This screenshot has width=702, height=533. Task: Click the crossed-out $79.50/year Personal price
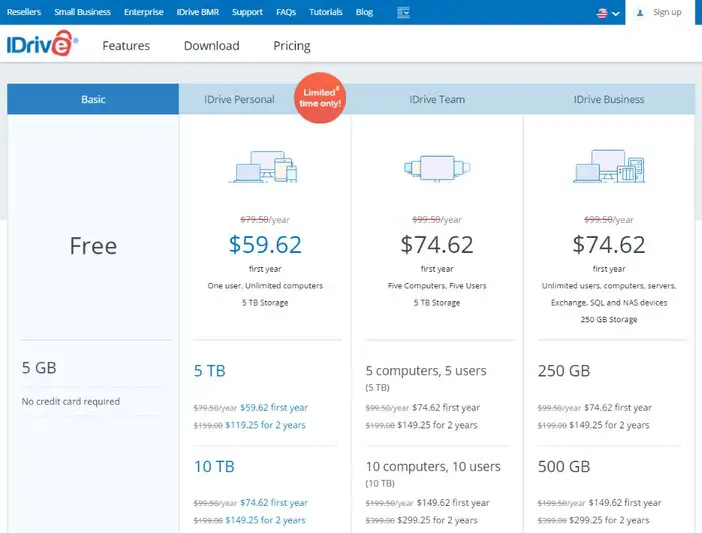tap(265, 220)
